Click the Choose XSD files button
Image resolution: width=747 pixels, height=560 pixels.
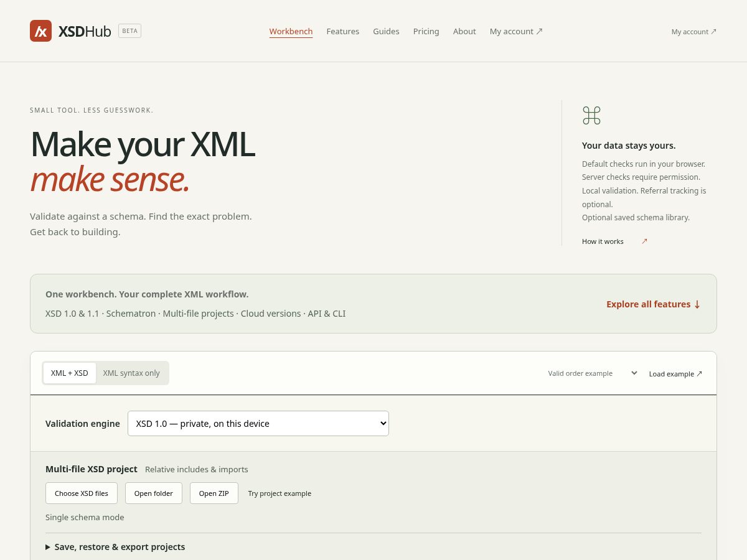click(x=82, y=493)
